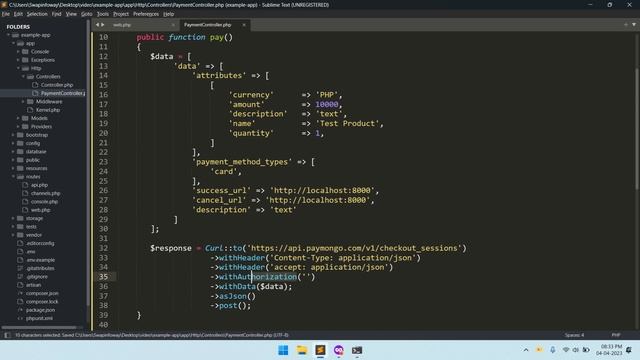Jump back with the left tab arrow
Screen dimensions: 640x360
click(x=97, y=25)
